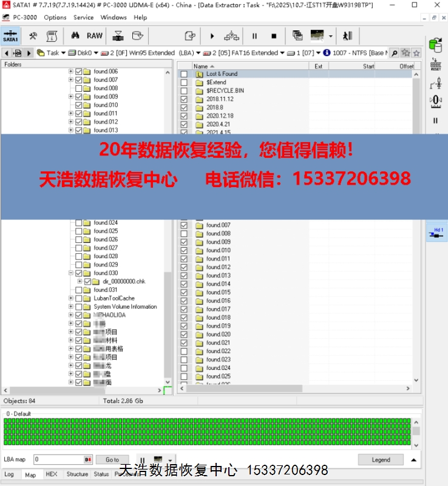Click the play arrow button in toolbar
Viewport: 448px width, 486px height.
(212, 36)
